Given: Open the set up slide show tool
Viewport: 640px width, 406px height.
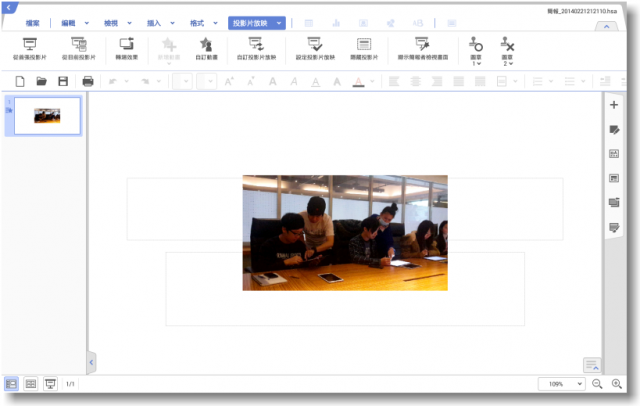Looking at the screenshot, I should pyautogui.click(x=315, y=49).
